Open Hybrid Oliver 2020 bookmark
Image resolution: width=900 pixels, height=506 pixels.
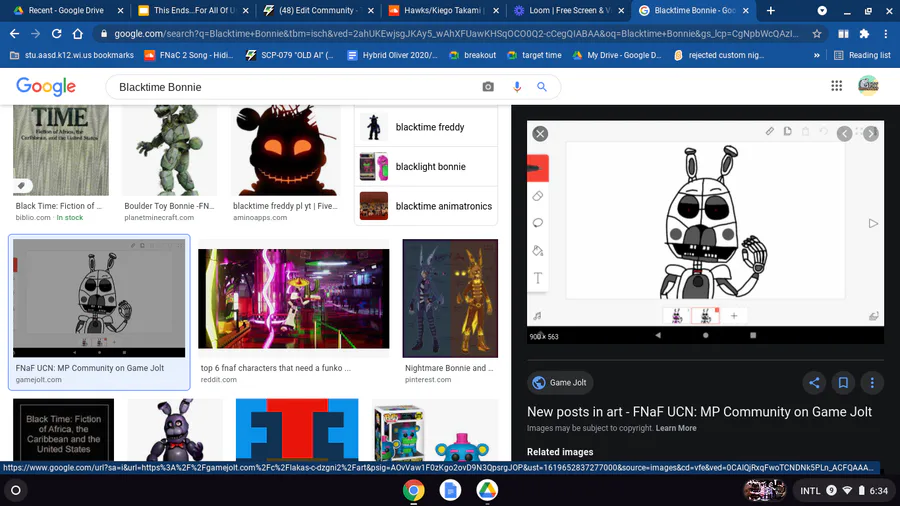pos(393,55)
